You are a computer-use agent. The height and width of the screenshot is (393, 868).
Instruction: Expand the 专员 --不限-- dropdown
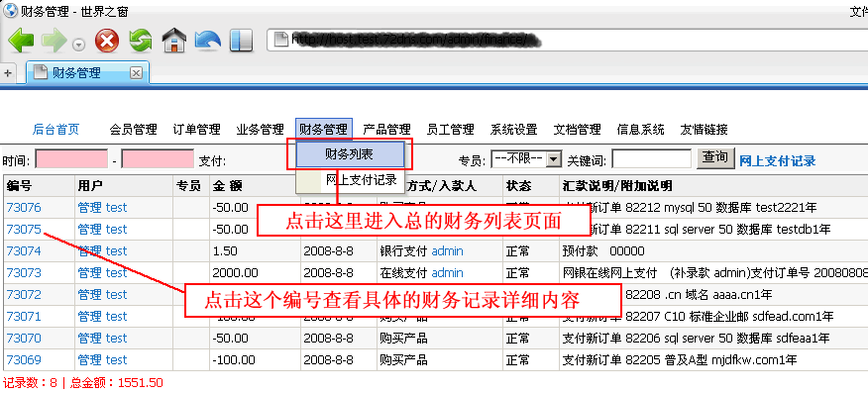coord(553,159)
